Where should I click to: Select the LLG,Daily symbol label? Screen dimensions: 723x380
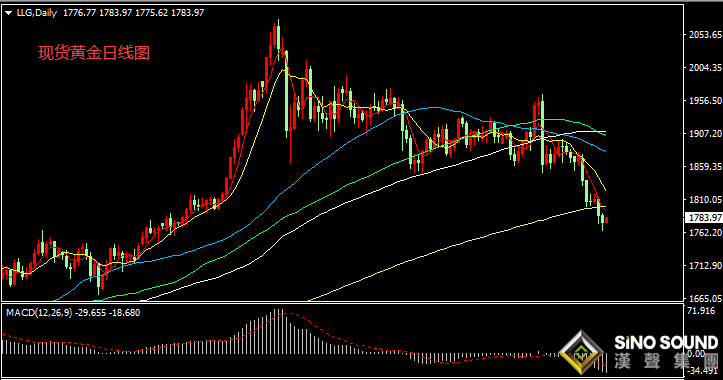(37, 13)
